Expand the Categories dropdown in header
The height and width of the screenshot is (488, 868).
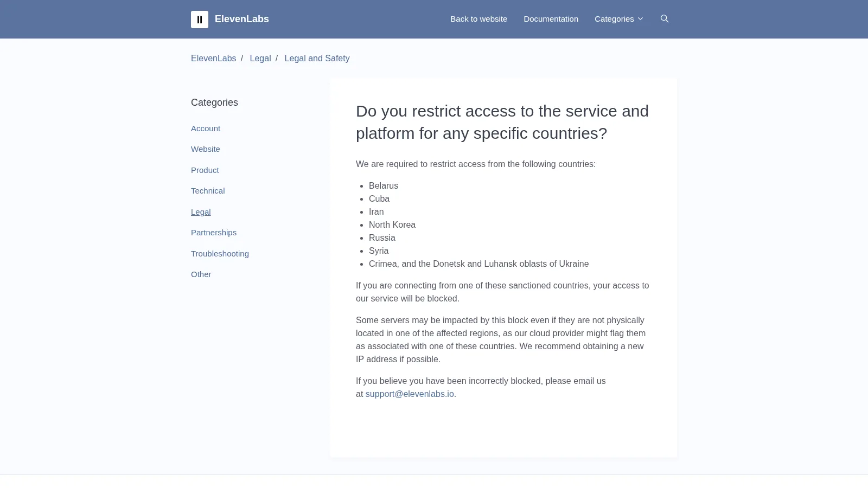point(619,19)
